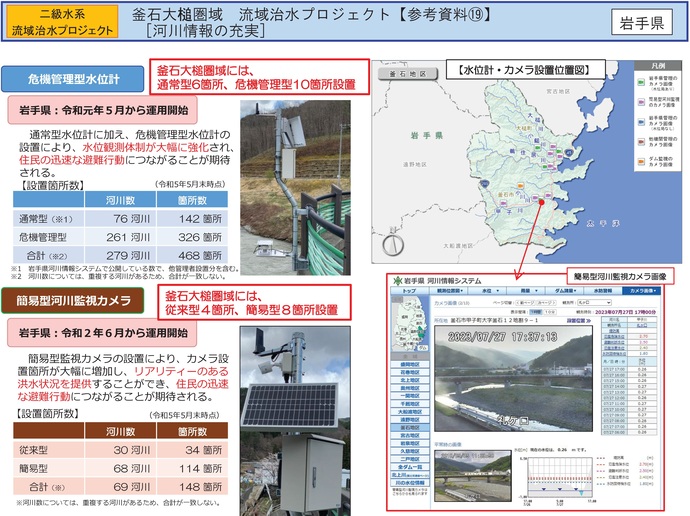Click the green camera icon in the map legend

[x=642, y=82]
